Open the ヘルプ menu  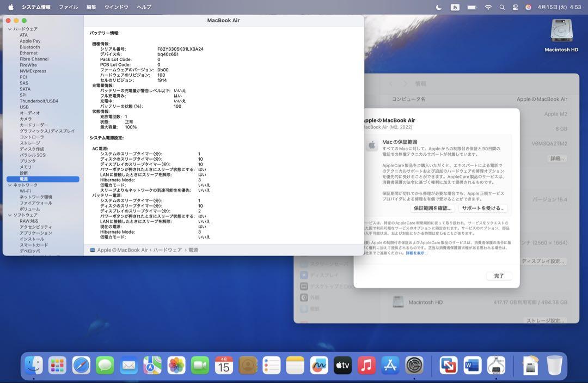[x=144, y=7]
